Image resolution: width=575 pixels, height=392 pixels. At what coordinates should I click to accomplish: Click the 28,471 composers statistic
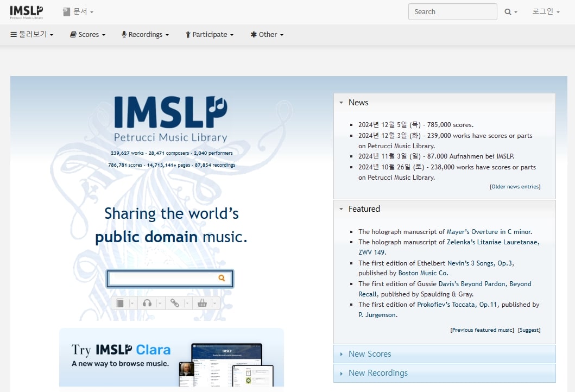click(x=169, y=153)
